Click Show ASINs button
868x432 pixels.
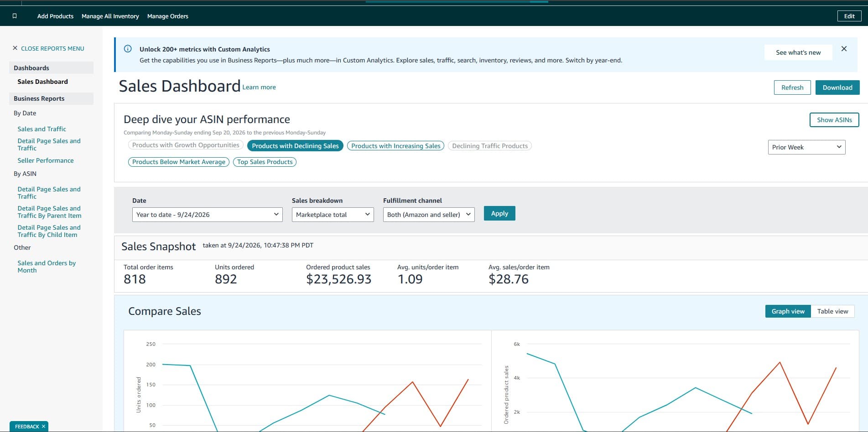(834, 120)
